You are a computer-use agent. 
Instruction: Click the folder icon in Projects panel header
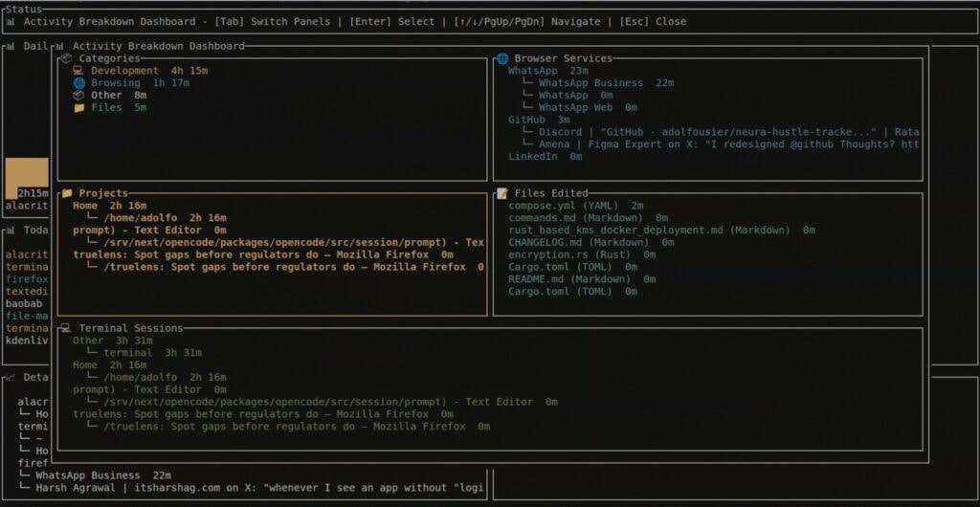click(x=67, y=193)
